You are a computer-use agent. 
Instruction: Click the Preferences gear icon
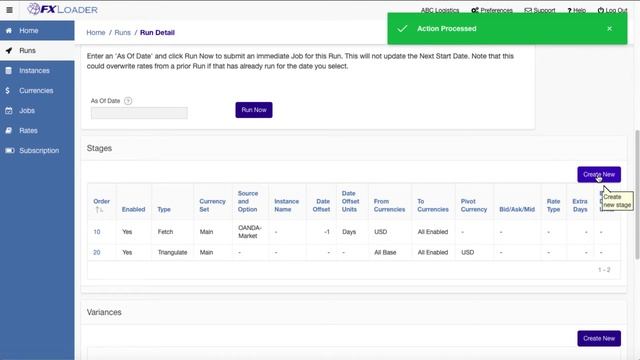click(475, 10)
